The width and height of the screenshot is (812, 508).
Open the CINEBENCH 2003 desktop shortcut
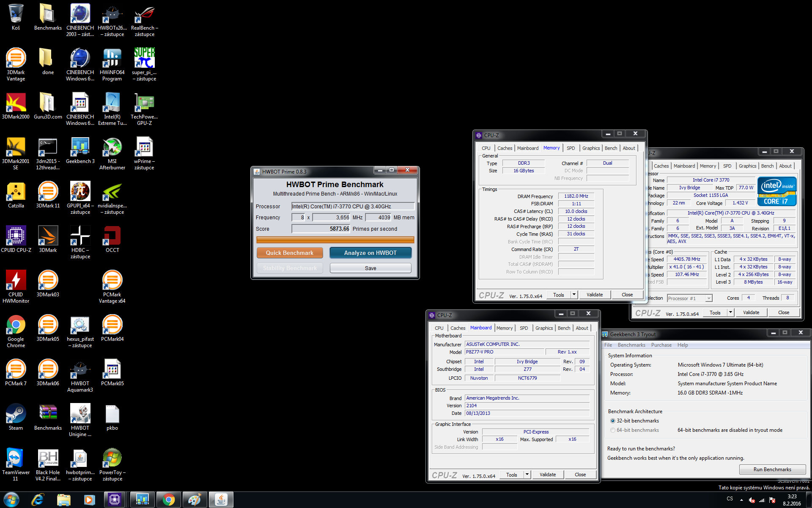[x=80, y=20]
